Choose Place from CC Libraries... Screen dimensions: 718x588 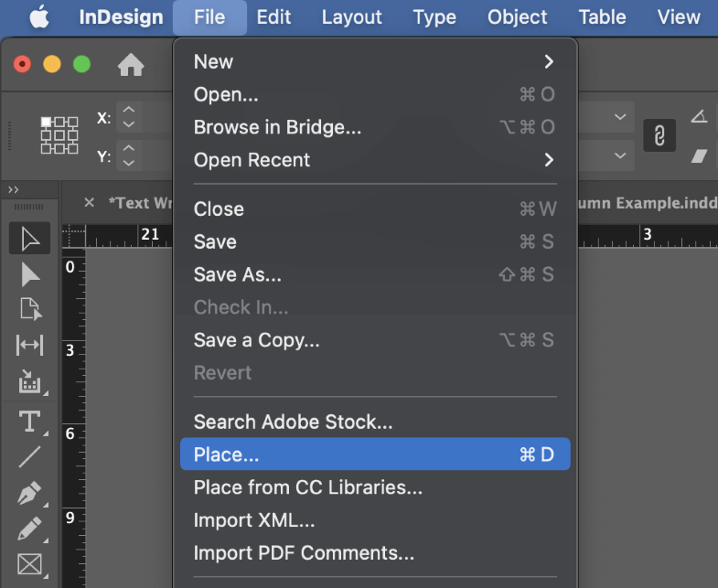375,487
